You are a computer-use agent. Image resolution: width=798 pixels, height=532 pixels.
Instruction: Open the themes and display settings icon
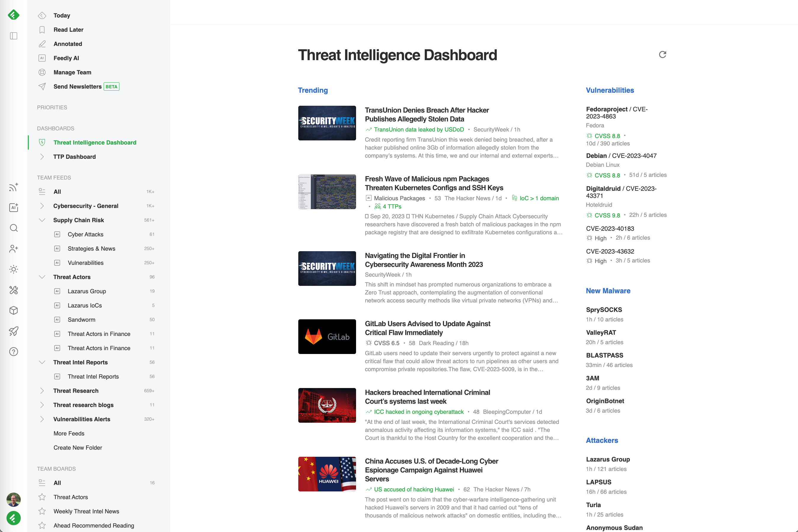tap(14, 269)
